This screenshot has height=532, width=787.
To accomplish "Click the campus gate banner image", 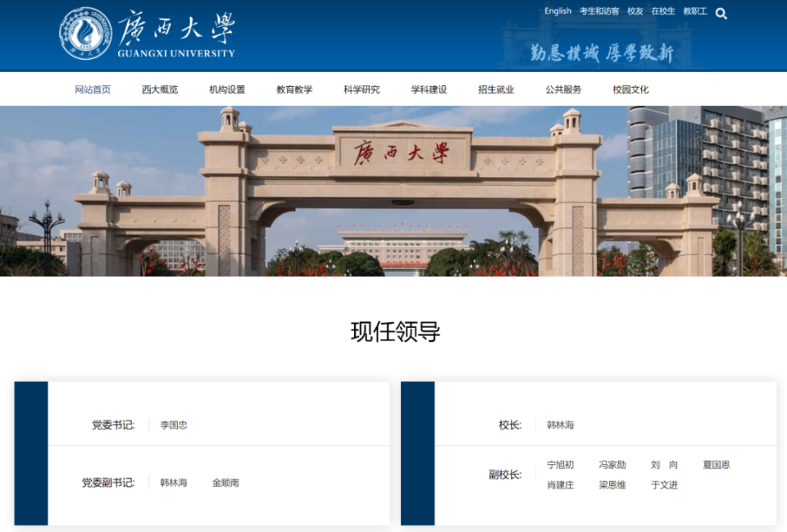I will (x=393, y=191).
